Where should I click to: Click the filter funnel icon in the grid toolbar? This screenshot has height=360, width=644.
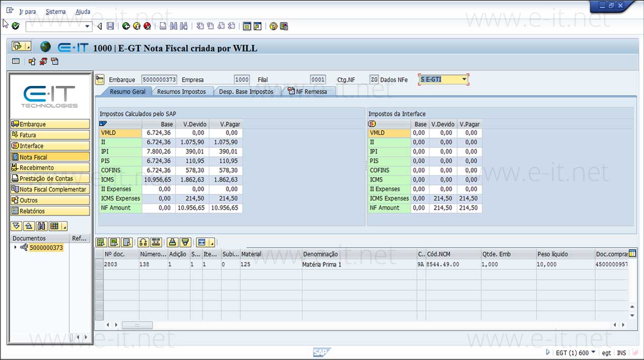pyautogui.click(x=185, y=242)
